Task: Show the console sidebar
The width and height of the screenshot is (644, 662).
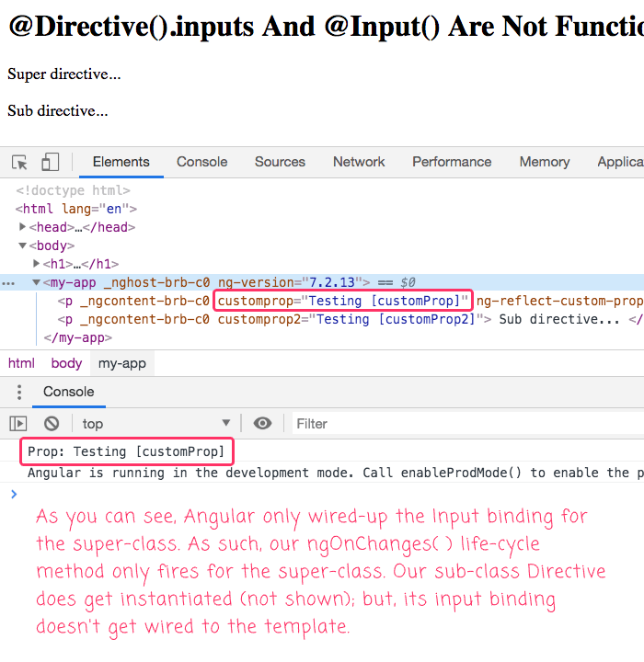Action: coord(18,423)
